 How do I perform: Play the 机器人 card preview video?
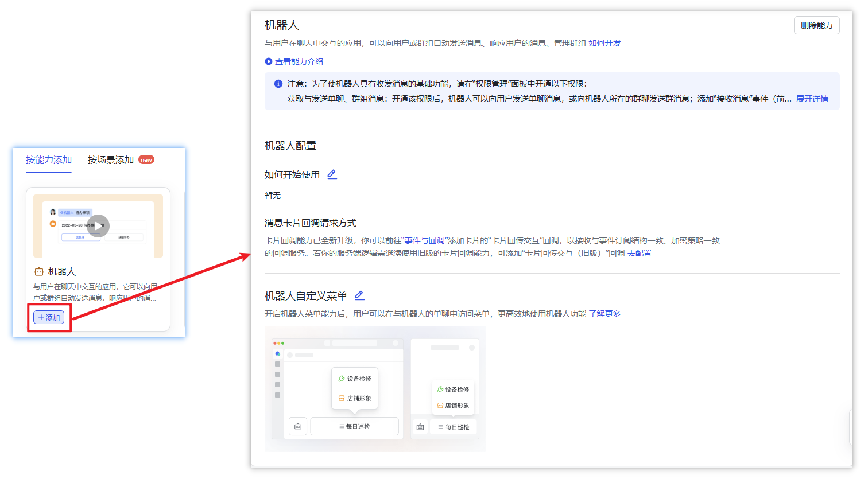pos(98,226)
